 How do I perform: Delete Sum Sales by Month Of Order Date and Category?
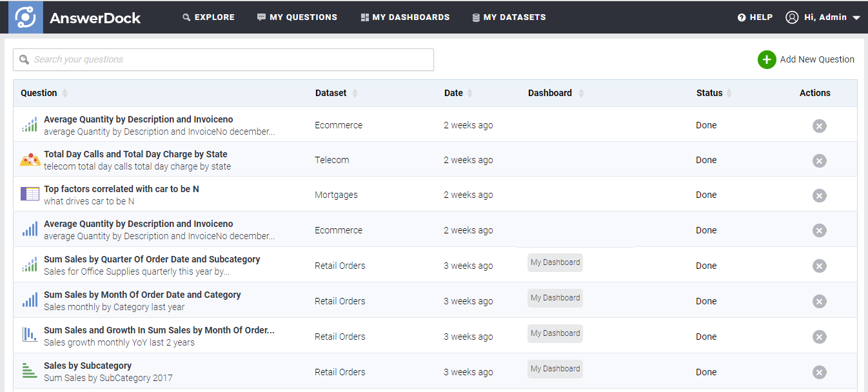point(820,301)
